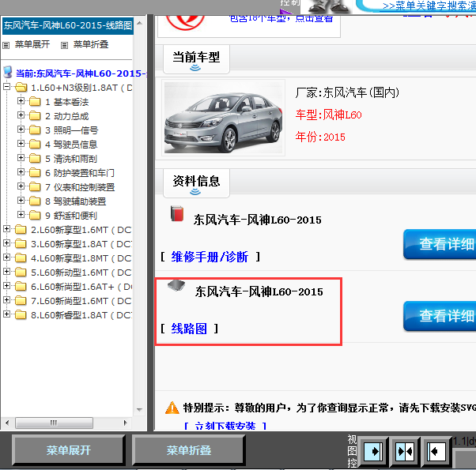Open the folder icon of '8 驾驶辅助装置'
The image size is (476, 470).
click(x=35, y=201)
